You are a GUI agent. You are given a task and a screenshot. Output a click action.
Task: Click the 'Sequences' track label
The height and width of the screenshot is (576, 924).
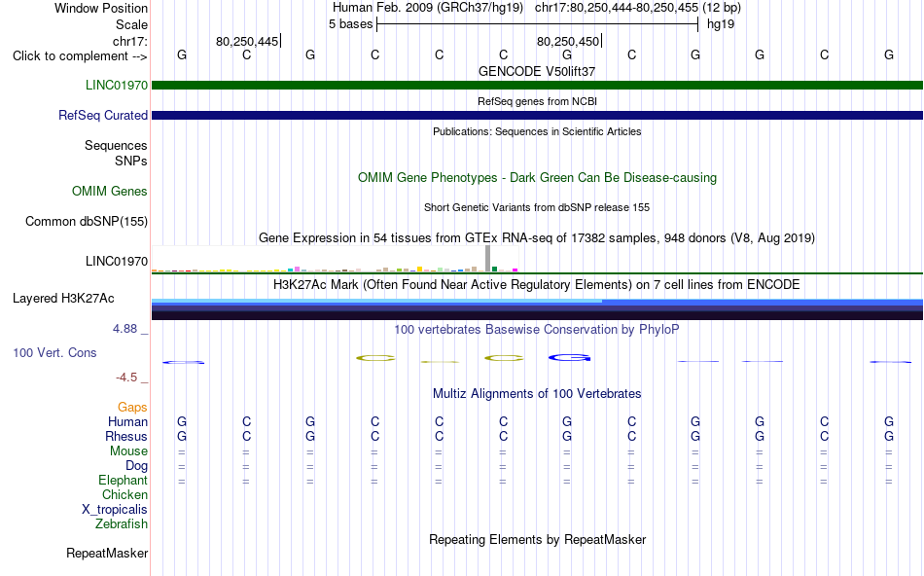pos(116,146)
